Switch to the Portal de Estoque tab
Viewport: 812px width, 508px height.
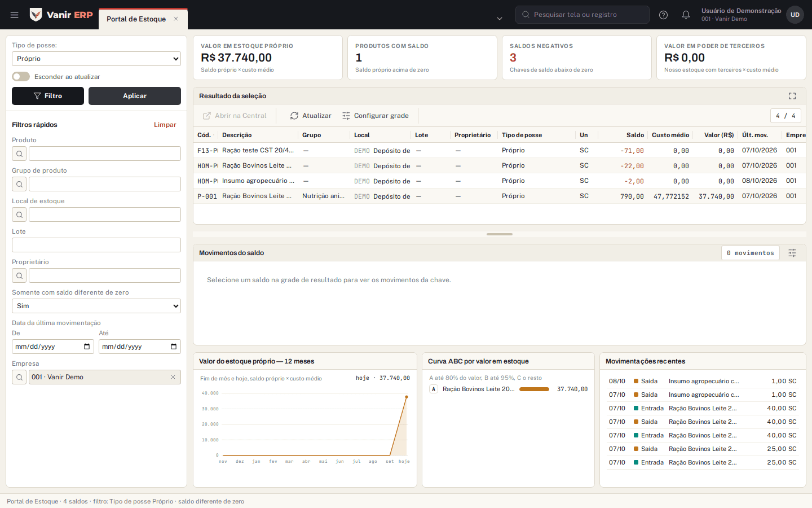pos(136,19)
